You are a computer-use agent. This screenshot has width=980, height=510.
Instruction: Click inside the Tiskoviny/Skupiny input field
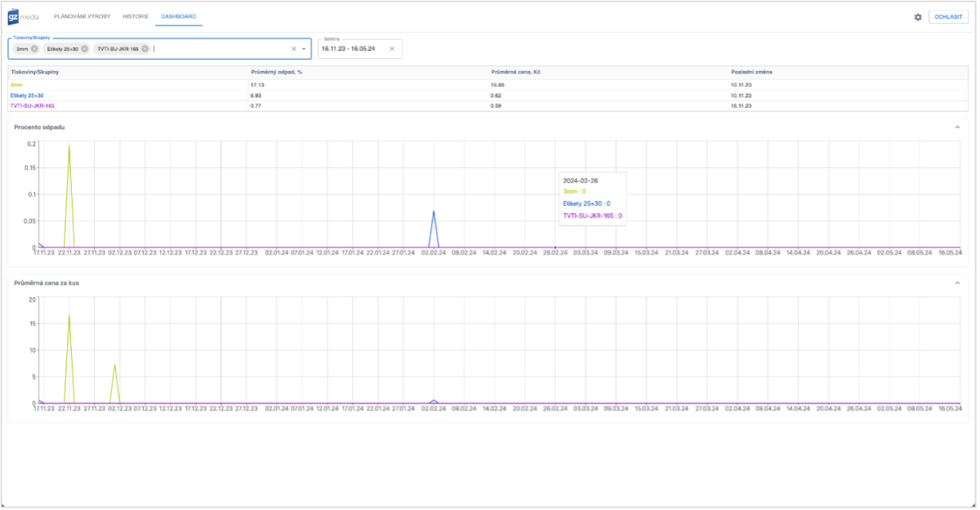(x=212, y=48)
